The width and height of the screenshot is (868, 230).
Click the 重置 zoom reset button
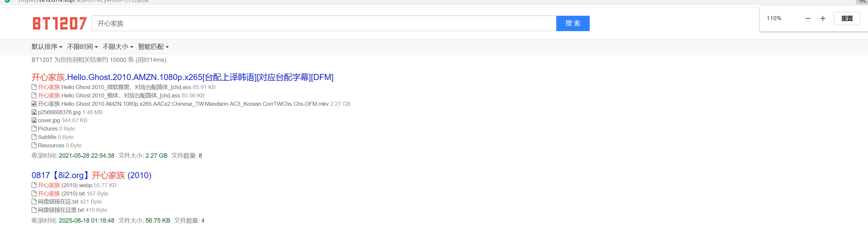(x=847, y=18)
